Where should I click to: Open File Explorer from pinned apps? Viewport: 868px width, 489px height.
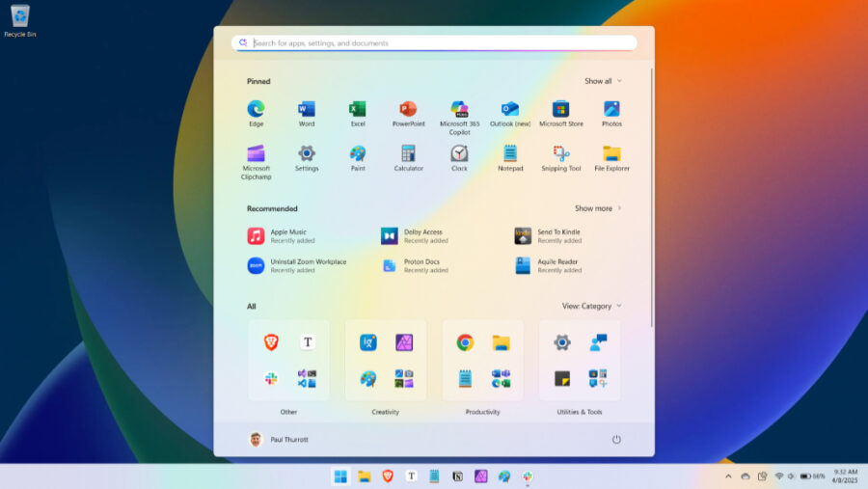pos(611,158)
